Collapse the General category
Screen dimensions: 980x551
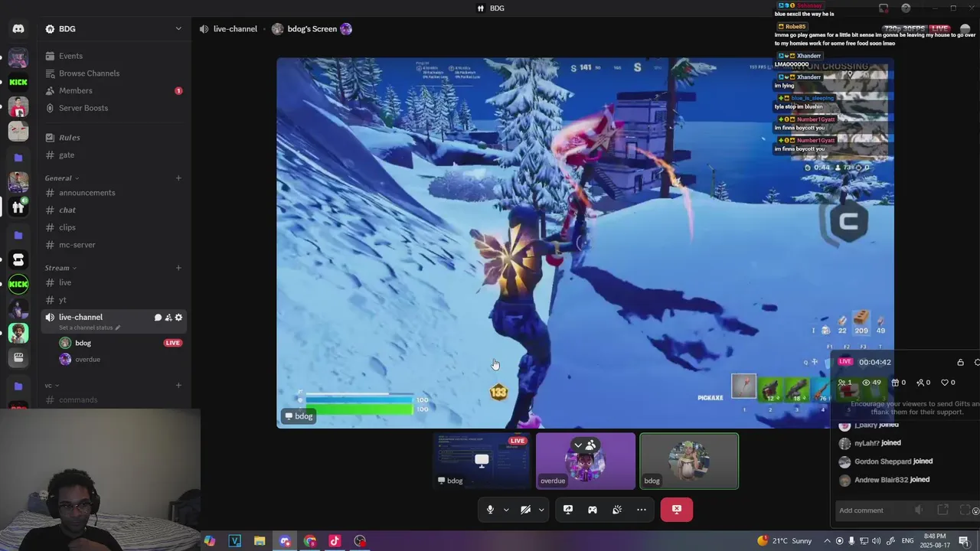click(61, 178)
